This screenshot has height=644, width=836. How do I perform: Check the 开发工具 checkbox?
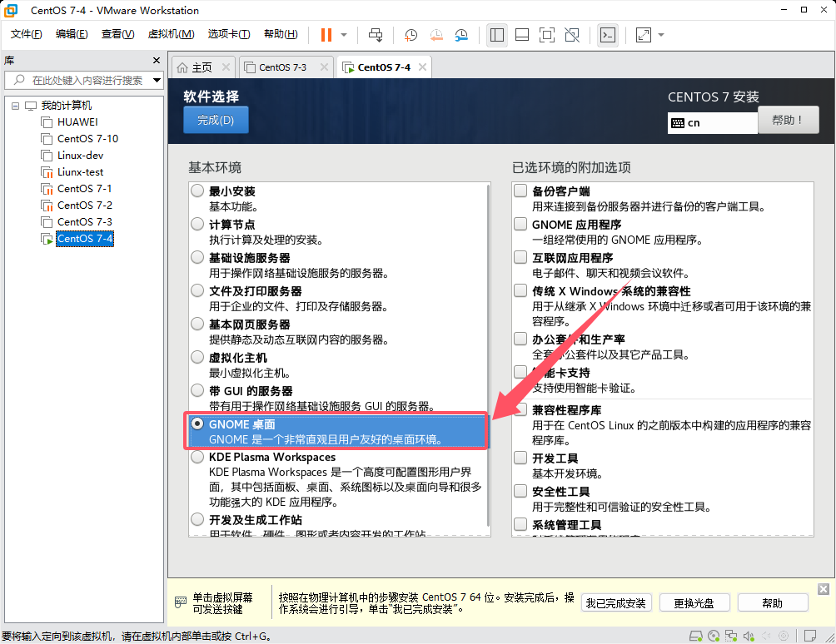(x=520, y=458)
